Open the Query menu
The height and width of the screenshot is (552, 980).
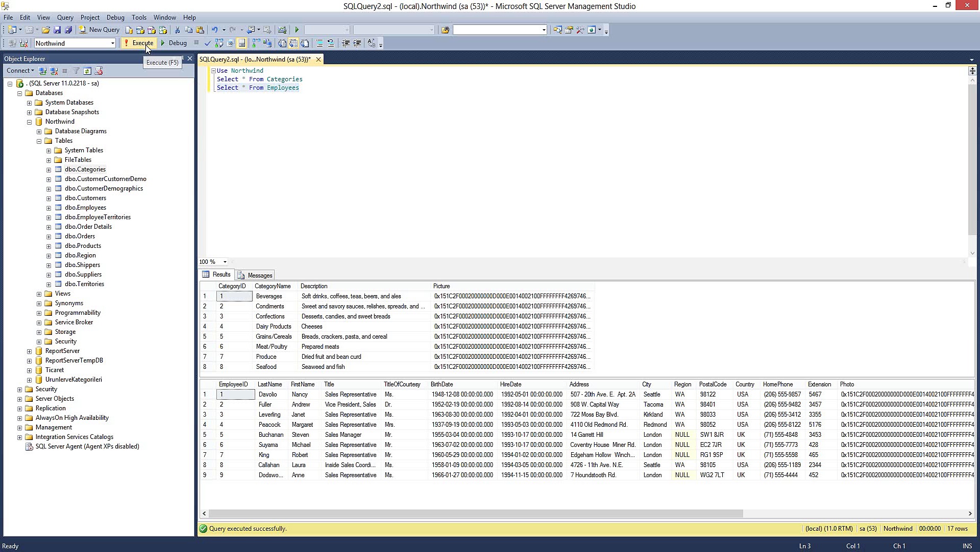(x=65, y=17)
